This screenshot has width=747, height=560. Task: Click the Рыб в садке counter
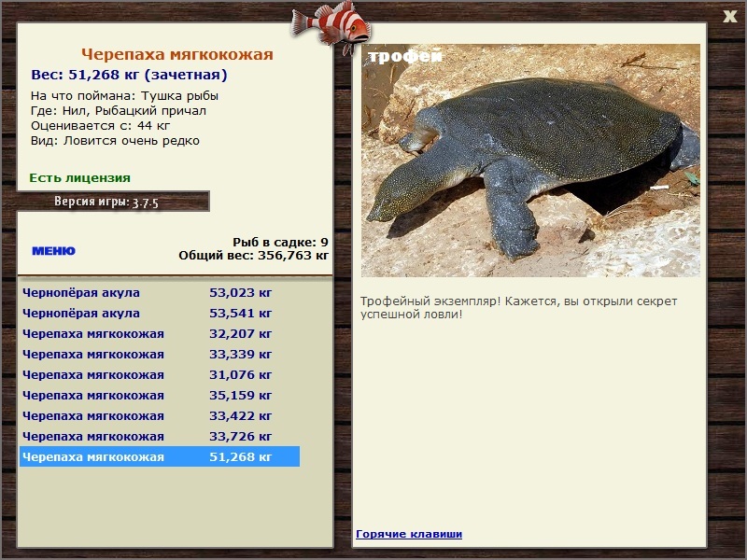pos(280,242)
